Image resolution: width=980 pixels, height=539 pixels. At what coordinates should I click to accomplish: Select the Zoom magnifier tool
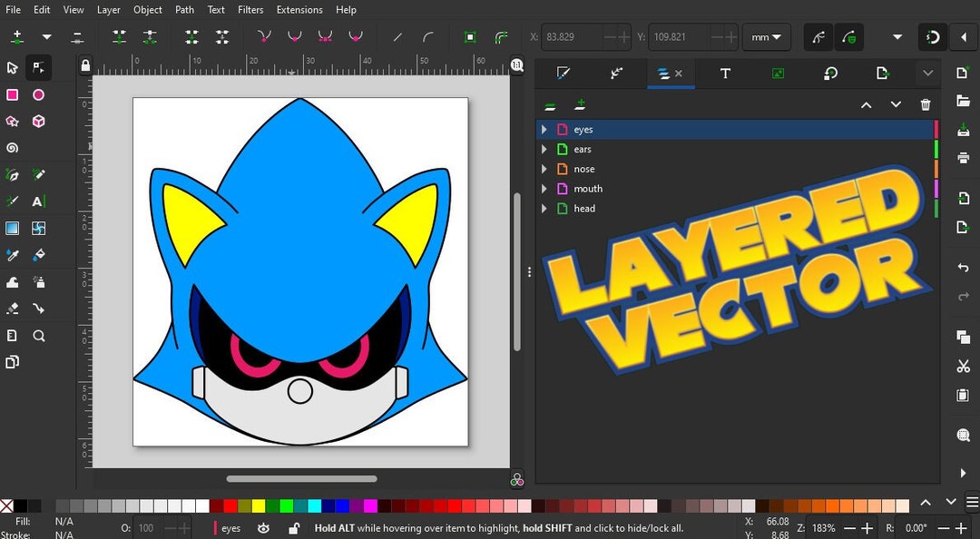coord(39,335)
